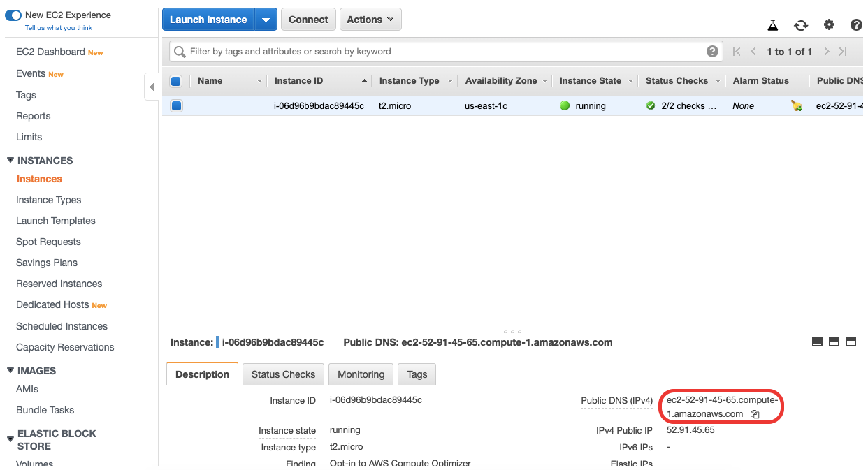Image resolution: width=868 pixels, height=470 pixels.
Task: Go to previous page of results
Action: click(x=753, y=51)
